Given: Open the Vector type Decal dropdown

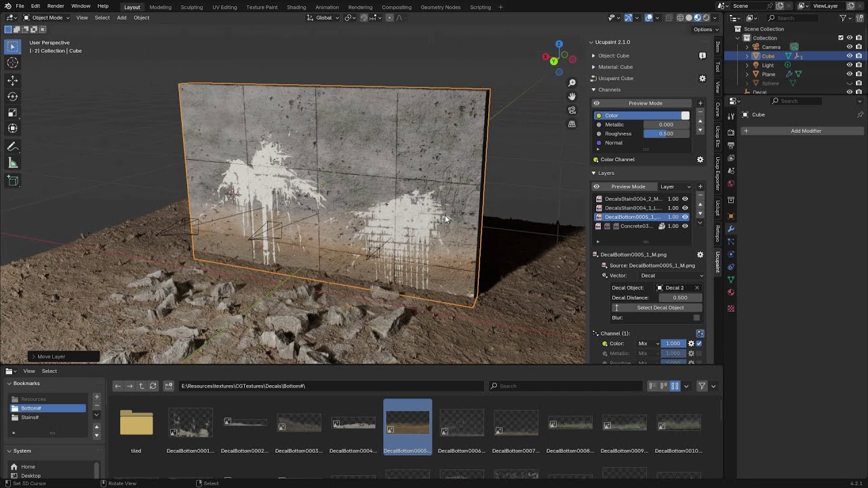Looking at the screenshot, I should 671,276.
